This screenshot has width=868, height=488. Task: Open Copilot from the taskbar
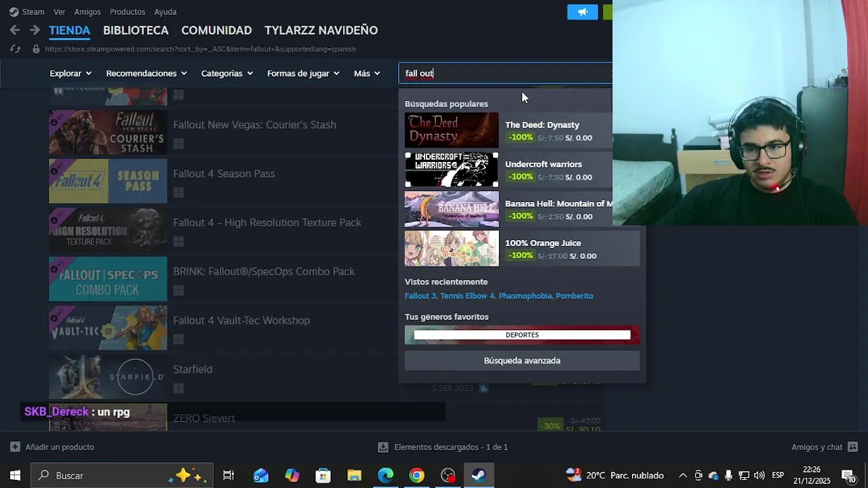click(292, 476)
